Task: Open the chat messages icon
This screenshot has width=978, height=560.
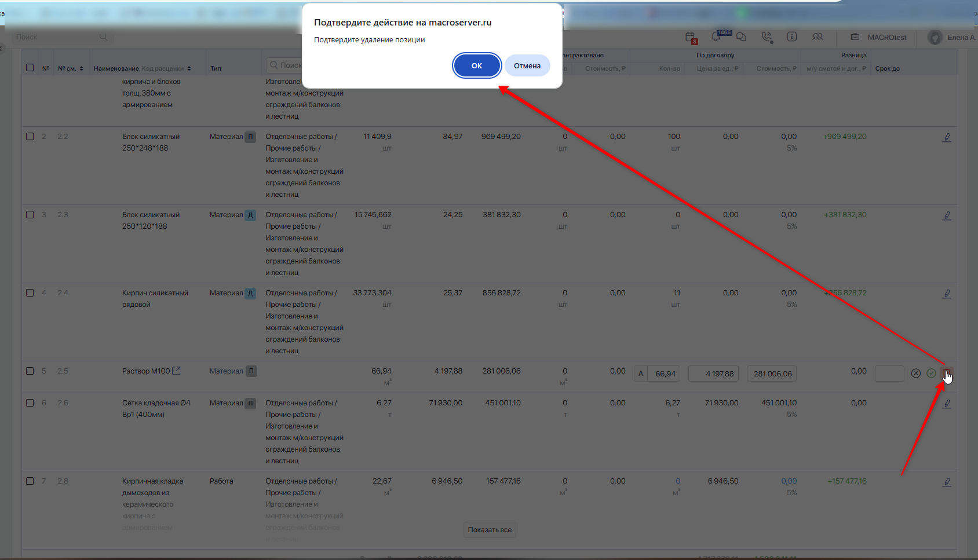Action: point(741,37)
